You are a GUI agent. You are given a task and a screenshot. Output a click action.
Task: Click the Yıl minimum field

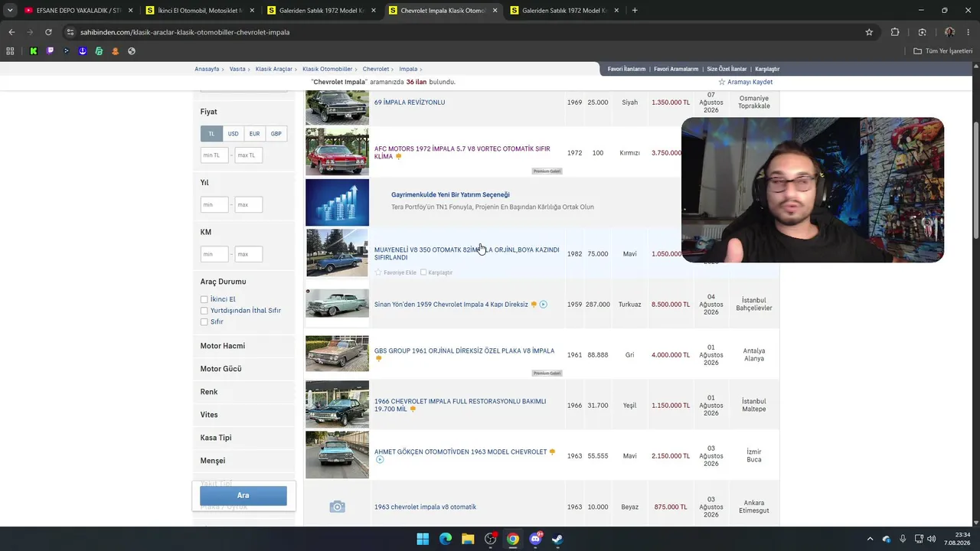(x=214, y=204)
